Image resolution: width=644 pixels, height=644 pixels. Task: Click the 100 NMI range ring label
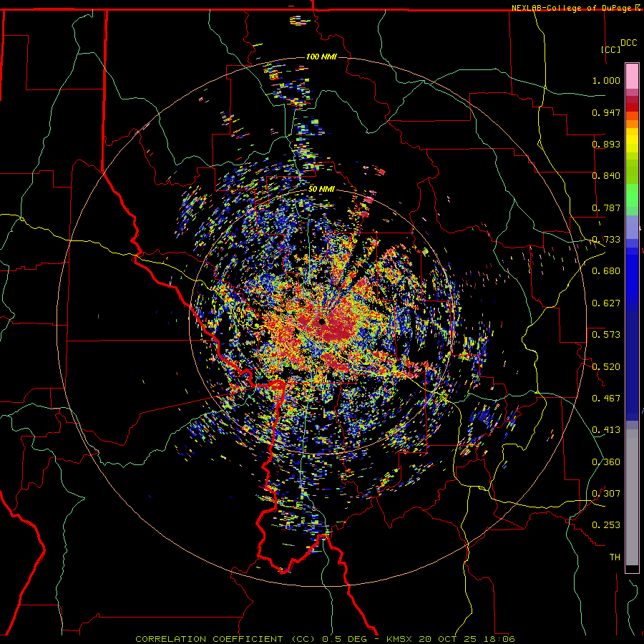pyautogui.click(x=321, y=57)
